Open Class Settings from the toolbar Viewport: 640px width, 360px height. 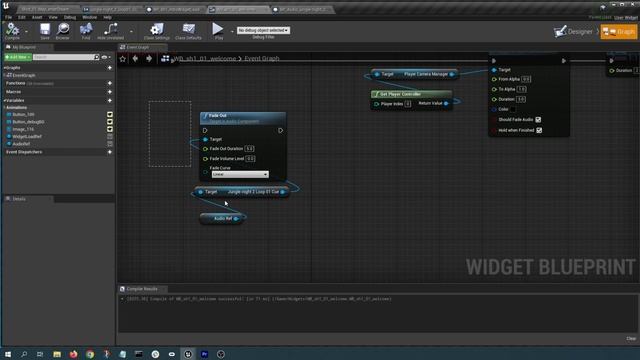(x=157, y=31)
